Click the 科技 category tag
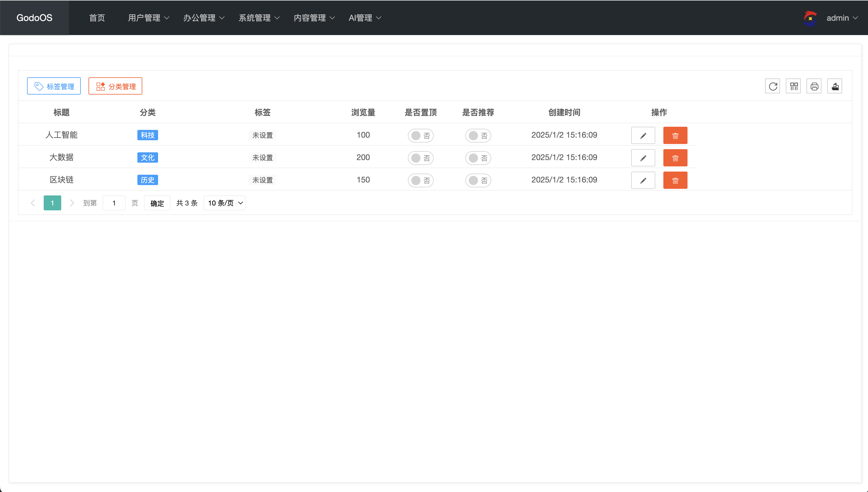Viewport: 868px width, 492px height. (x=148, y=135)
